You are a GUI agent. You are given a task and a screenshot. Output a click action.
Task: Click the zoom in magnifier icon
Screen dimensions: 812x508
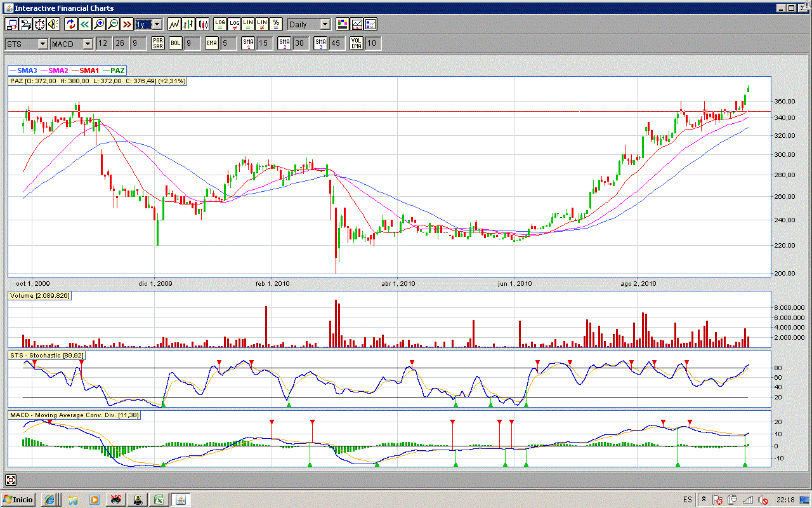point(99,24)
